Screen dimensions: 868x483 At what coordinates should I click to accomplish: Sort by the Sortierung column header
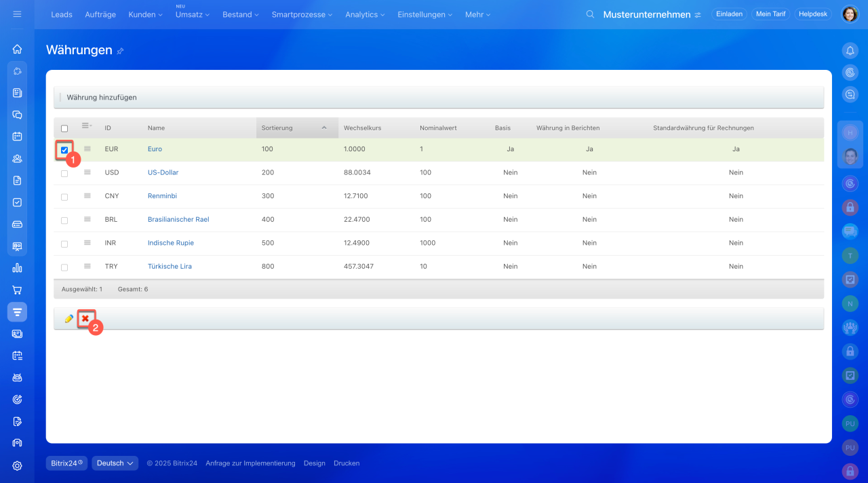pyautogui.click(x=297, y=128)
